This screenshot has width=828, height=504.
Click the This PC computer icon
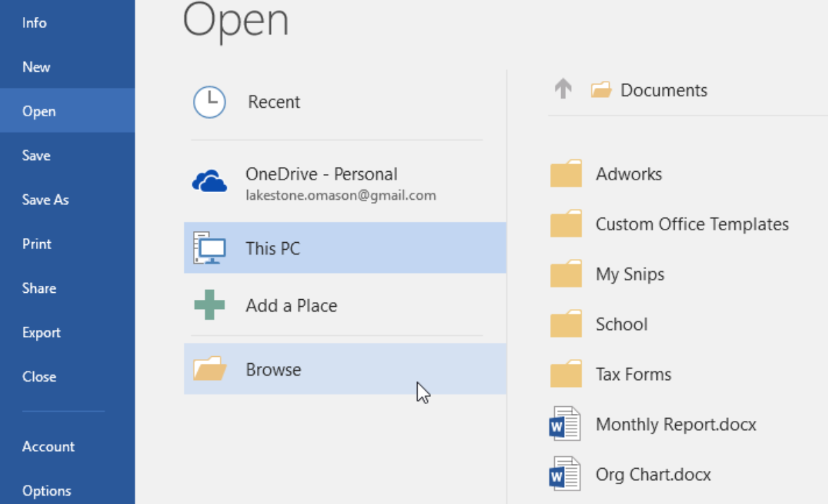tap(209, 248)
